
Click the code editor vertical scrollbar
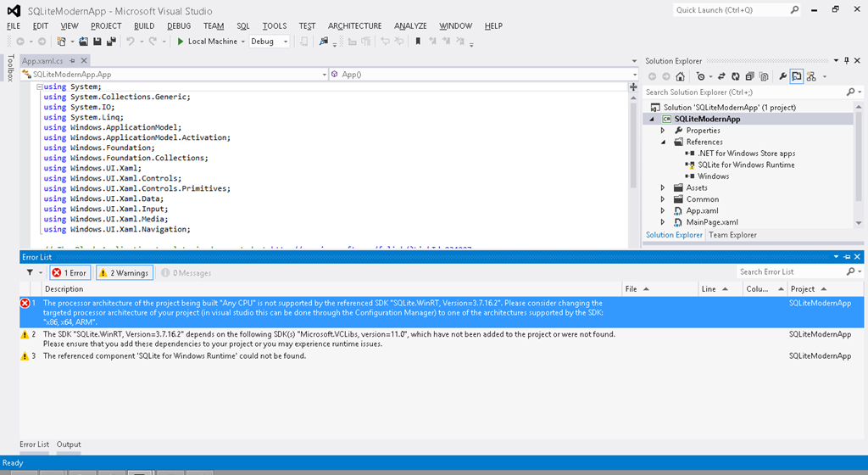[633, 144]
